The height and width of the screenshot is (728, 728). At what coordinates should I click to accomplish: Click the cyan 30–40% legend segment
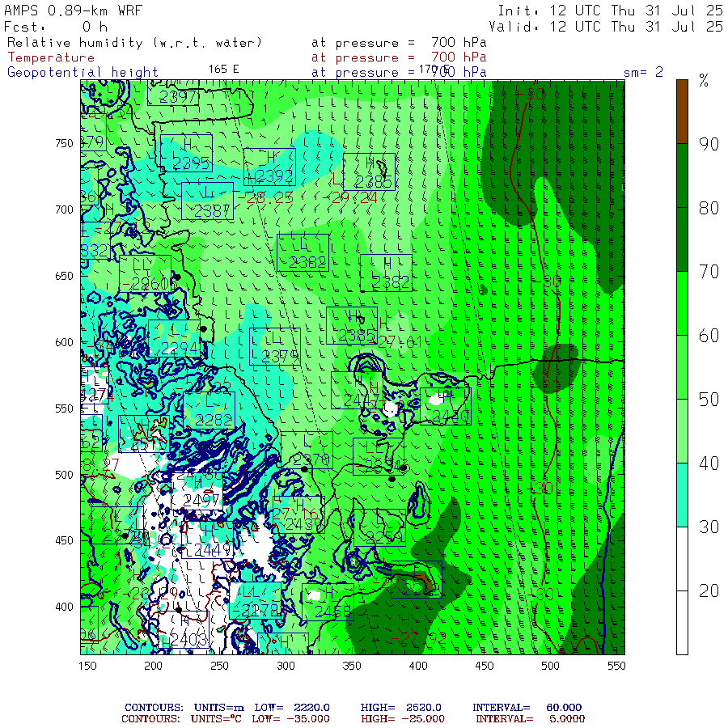682,495
